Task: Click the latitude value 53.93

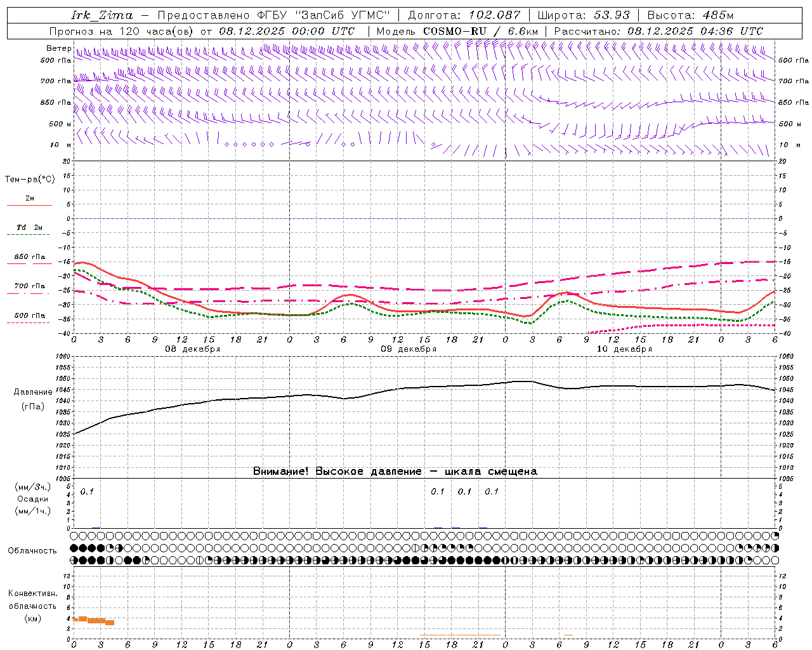Action: coord(612,15)
